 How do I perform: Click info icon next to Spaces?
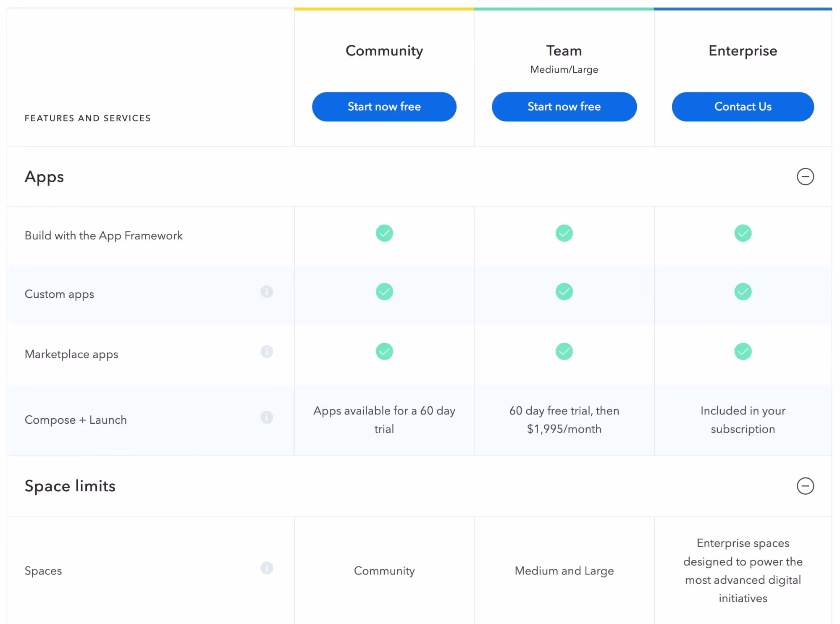click(x=267, y=568)
